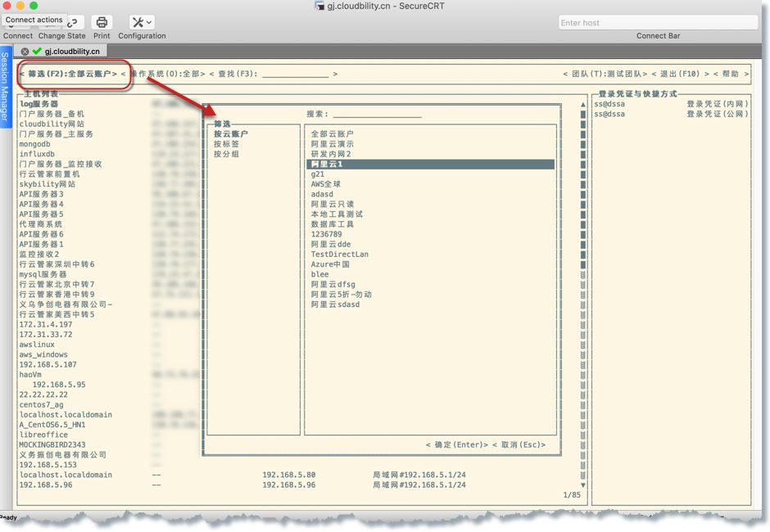Open the 团队(T) team selector
Image resolution: width=770 pixels, height=532 pixels.
click(605, 74)
